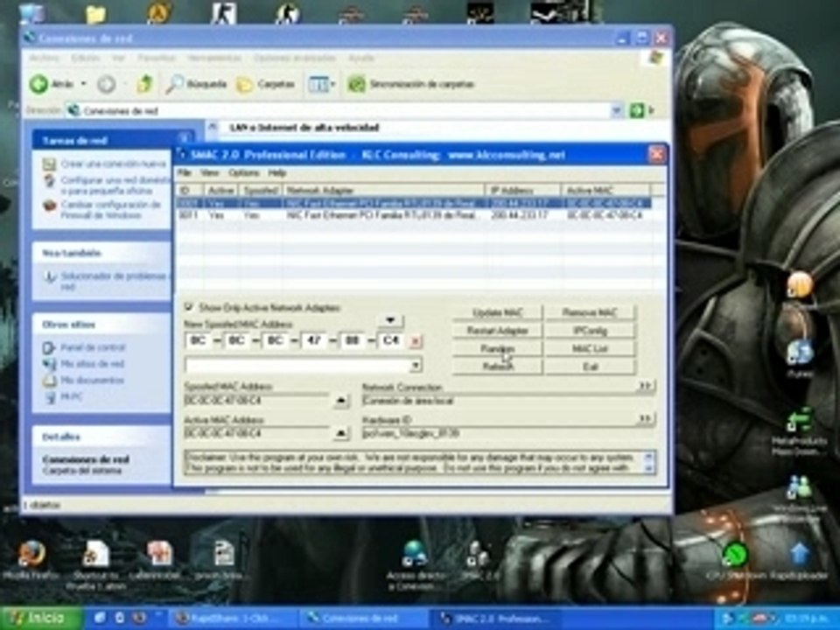Click the Conexiones de red taskbar button
The image size is (840, 630).
(x=364, y=619)
